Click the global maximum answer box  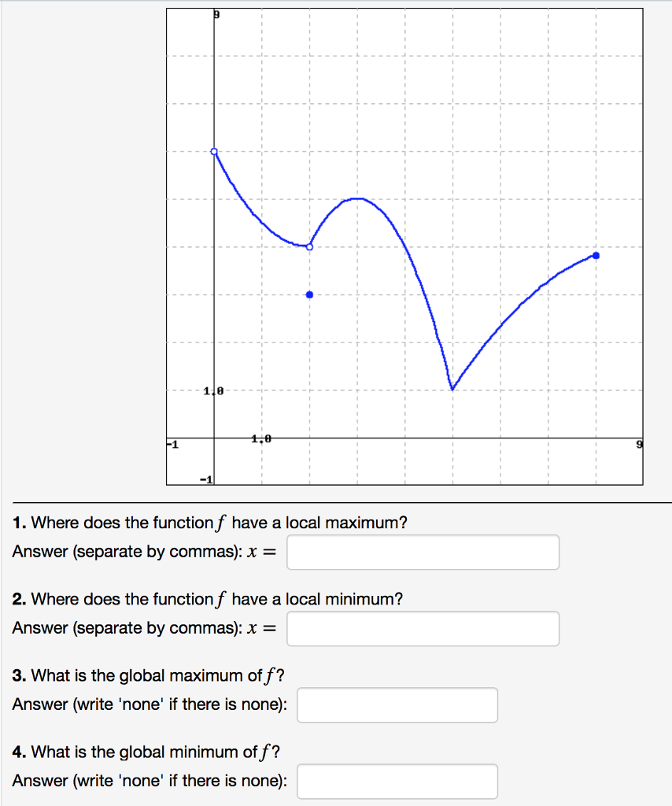tap(397, 704)
